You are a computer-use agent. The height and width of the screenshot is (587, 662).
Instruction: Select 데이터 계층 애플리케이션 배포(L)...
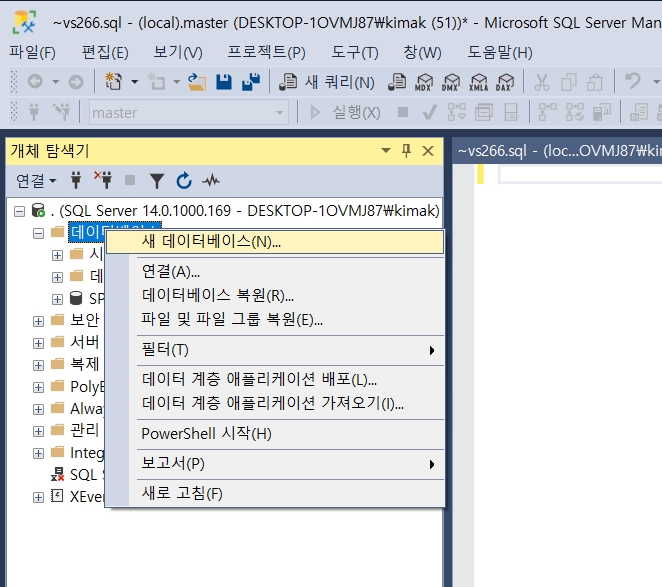point(275,380)
